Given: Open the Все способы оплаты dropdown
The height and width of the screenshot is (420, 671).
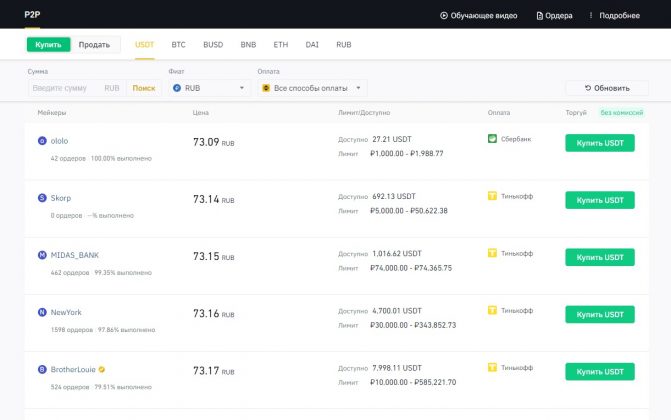Looking at the screenshot, I should [313, 88].
